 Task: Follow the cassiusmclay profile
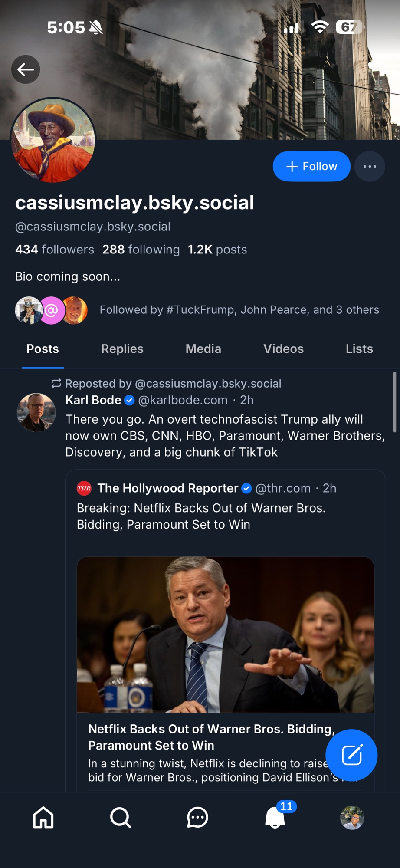(x=311, y=166)
